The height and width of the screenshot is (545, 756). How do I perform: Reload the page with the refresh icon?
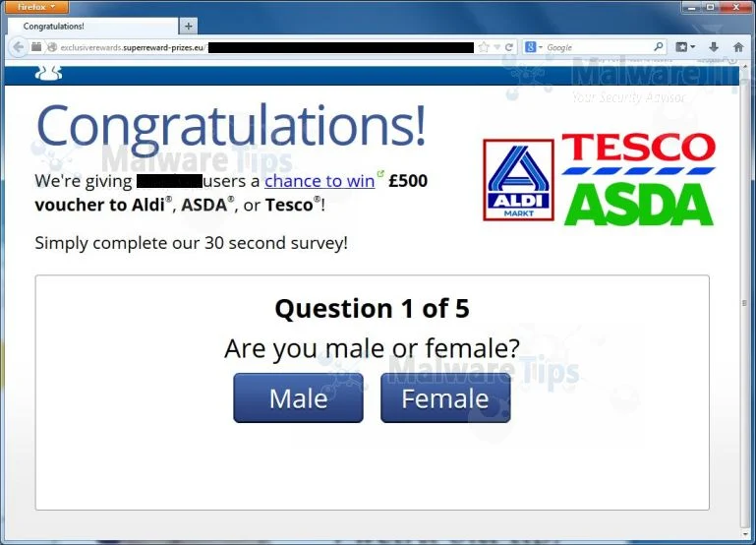508,47
